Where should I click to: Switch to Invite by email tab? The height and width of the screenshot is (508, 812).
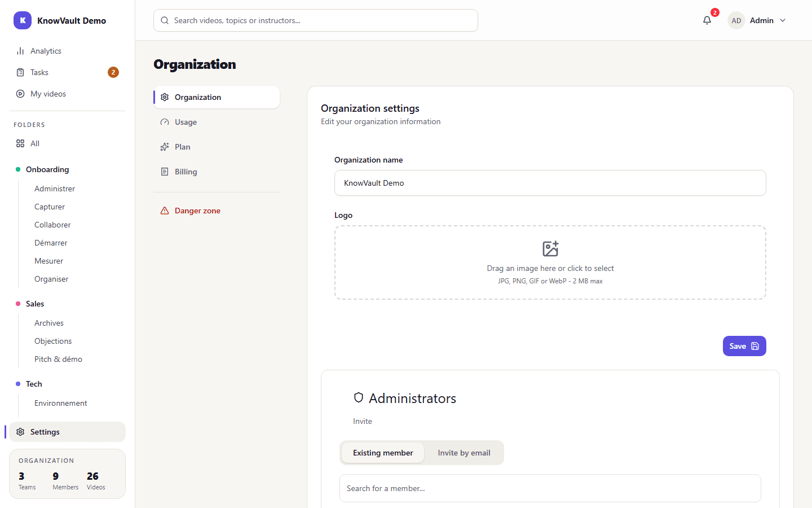coord(464,453)
